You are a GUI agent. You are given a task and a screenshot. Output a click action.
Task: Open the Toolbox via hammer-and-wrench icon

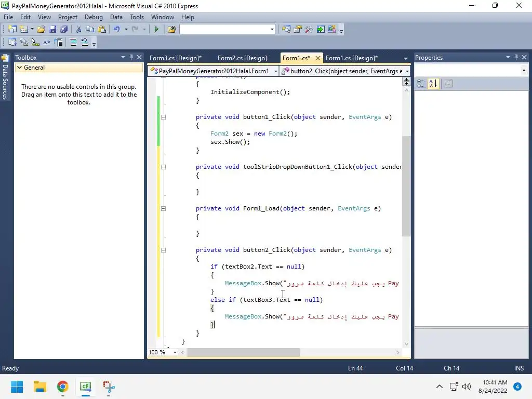pos(309,30)
